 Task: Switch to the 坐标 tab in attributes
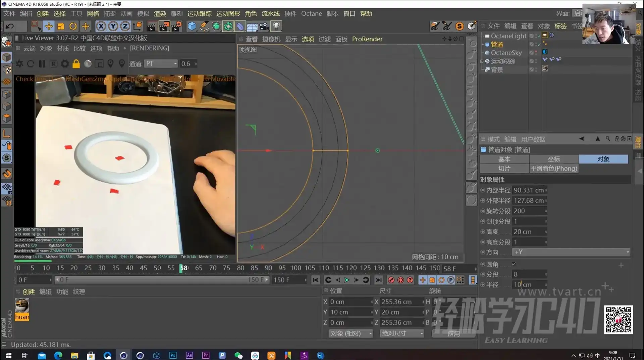554,159
